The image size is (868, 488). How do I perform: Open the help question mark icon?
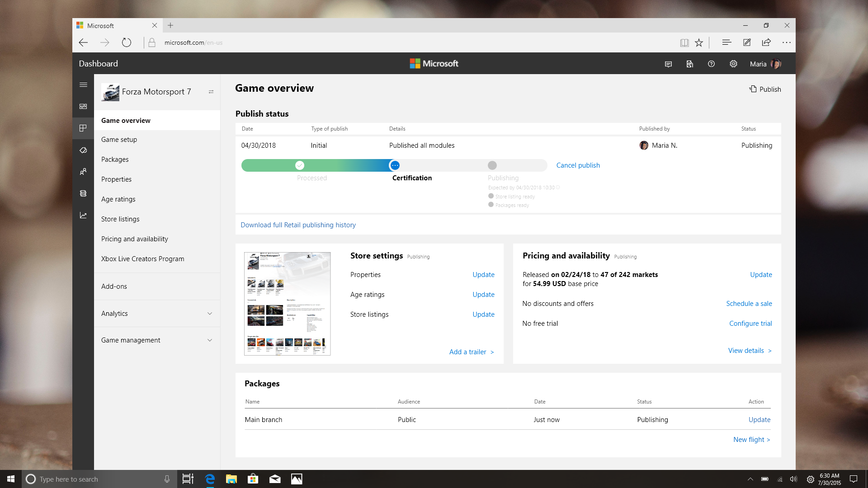point(712,64)
